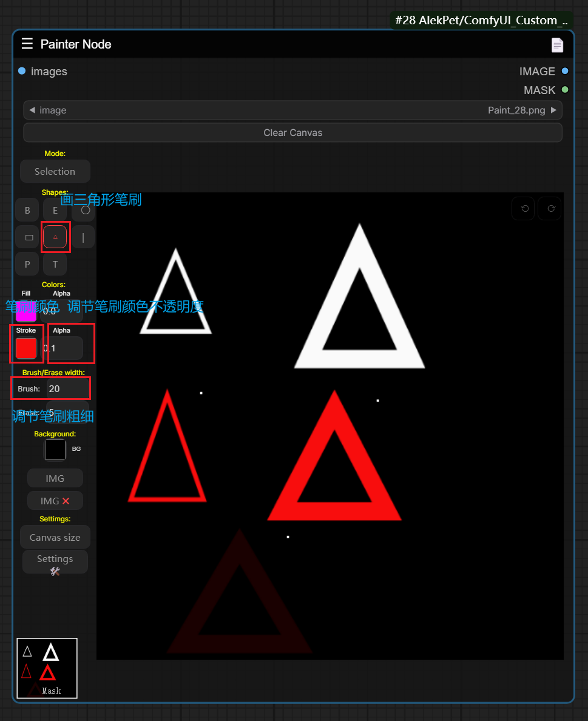The width and height of the screenshot is (588, 721).
Task: Select the Brush (B) shape tool
Action: click(x=27, y=211)
